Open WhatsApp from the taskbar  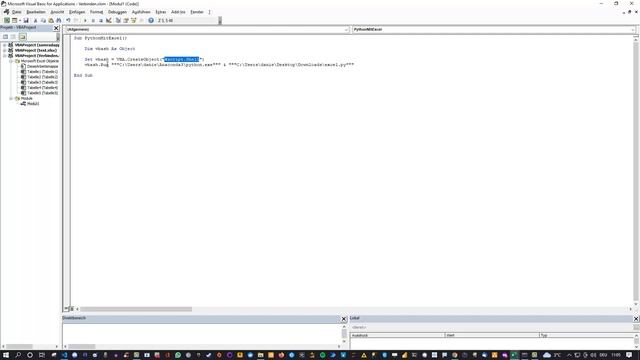pos(178,355)
